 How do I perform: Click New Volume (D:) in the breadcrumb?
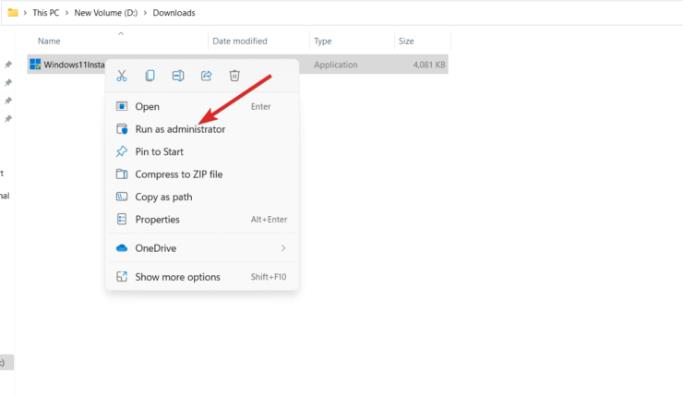coord(105,13)
